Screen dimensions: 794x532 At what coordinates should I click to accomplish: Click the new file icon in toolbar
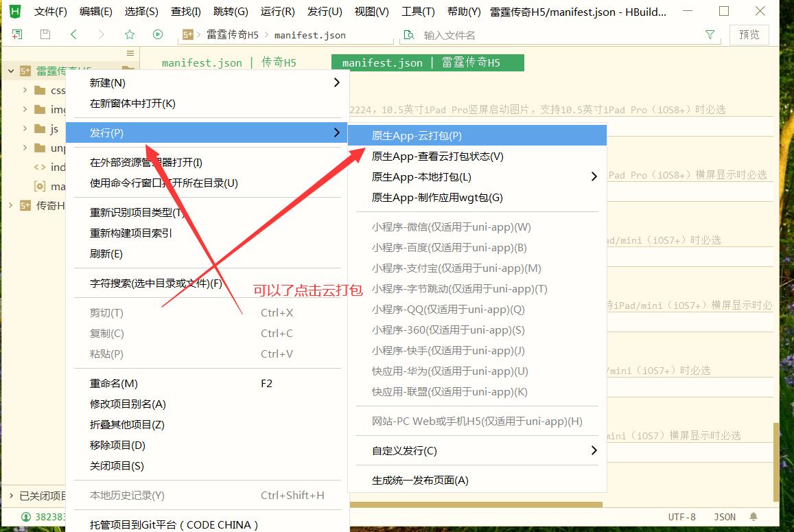(x=17, y=34)
